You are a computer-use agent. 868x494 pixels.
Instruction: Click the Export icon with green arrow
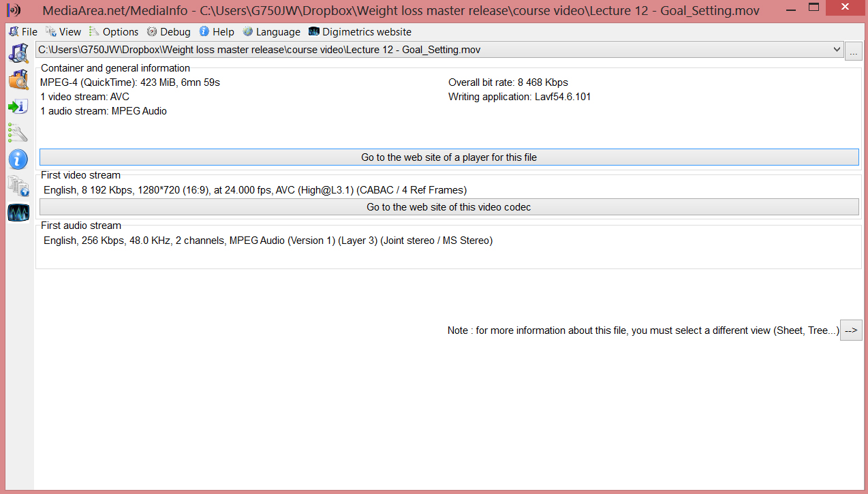point(18,106)
